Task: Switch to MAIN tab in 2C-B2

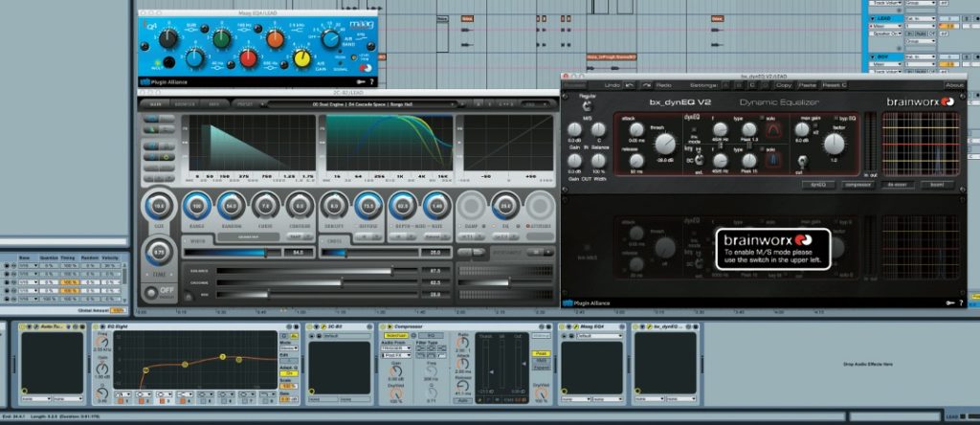Action: 156,104
